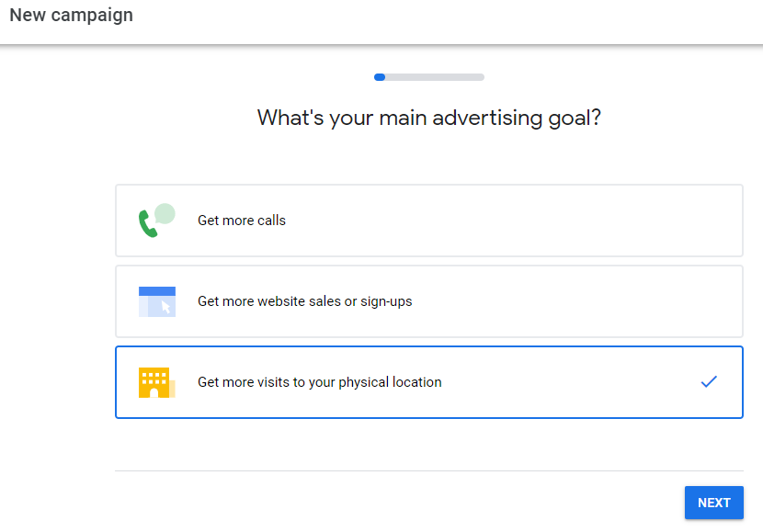Select the "Get more calls" goal option
Screen dimensions: 763x532
(x=428, y=221)
